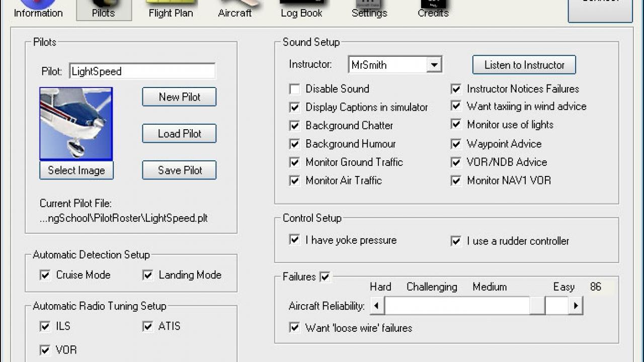Click Save Pilot
The width and height of the screenshot is (644, 362).
pyautogui.click(x=179, y=170)
